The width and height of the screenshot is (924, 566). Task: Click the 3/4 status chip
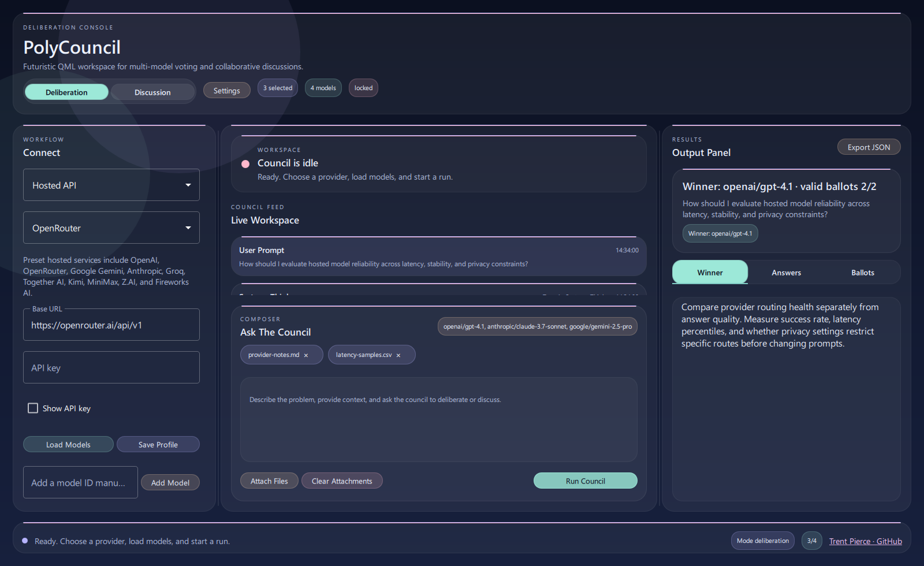(812, 541)
